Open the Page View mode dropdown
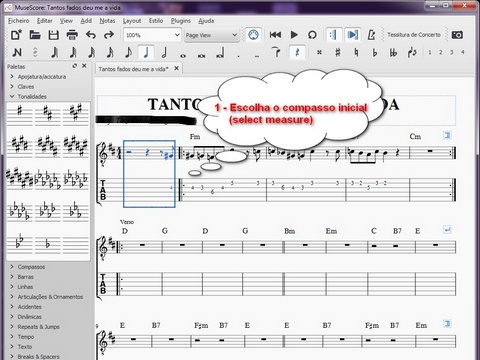480x360 pixels. pos(211,35)
